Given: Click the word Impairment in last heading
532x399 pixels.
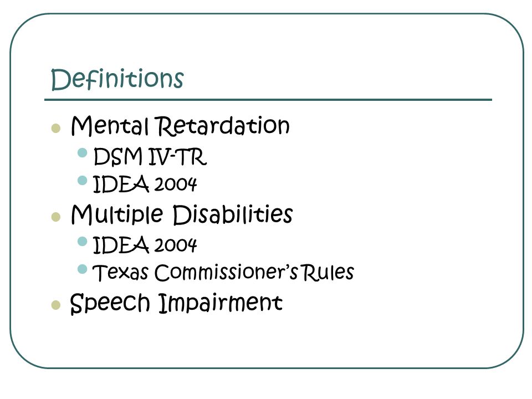Looking at the screenshot, I should [x=221, y=303].
